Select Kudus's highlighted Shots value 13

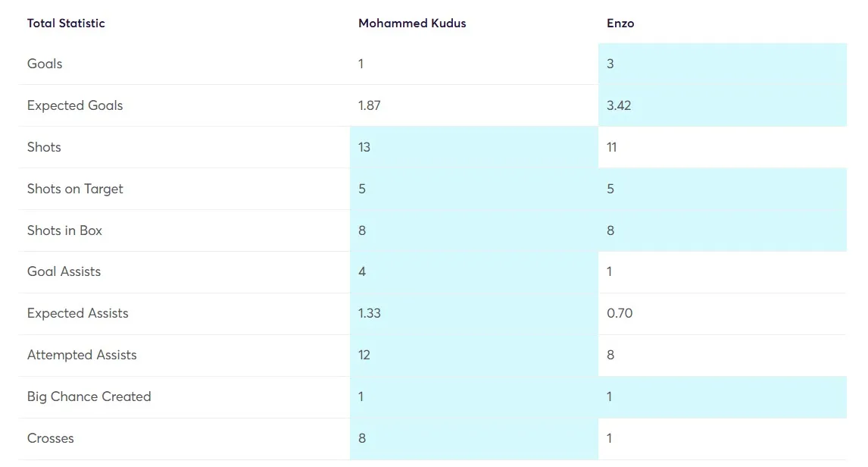(364, 147)
